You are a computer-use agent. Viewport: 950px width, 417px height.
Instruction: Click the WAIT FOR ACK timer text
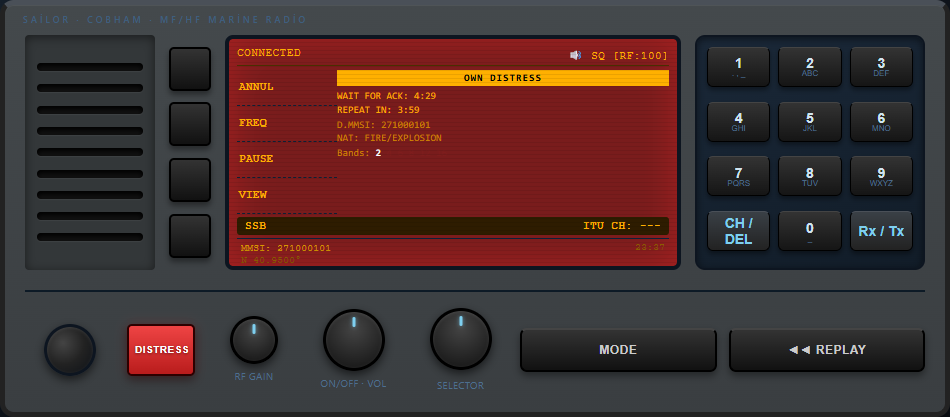(x=387, y=96)
